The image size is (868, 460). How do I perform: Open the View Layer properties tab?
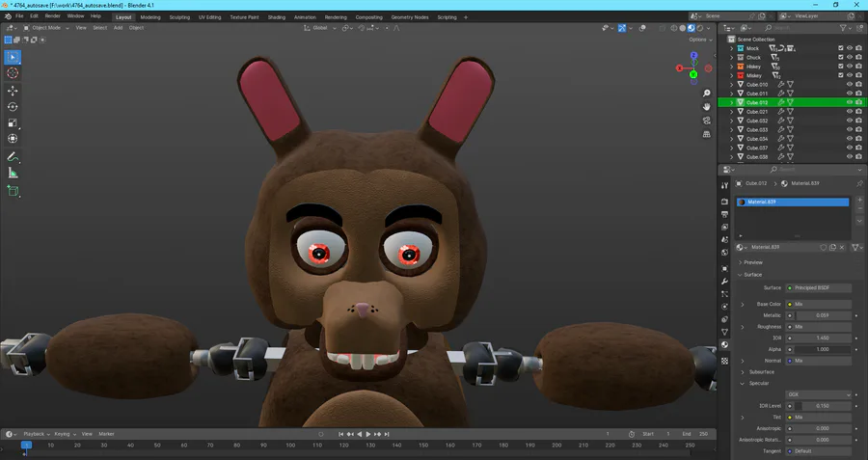(x=724, y=227)
